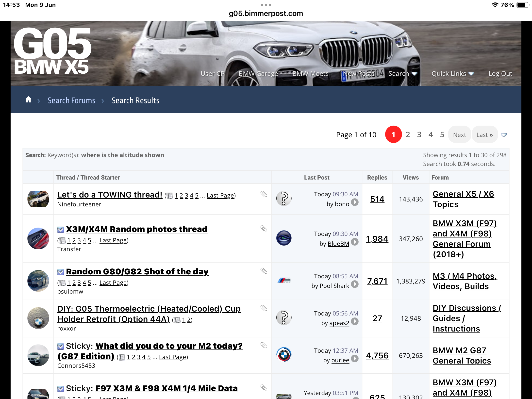Open Random G80/G82 Shot of the day
532x399 pixels.
pos(137,271)
